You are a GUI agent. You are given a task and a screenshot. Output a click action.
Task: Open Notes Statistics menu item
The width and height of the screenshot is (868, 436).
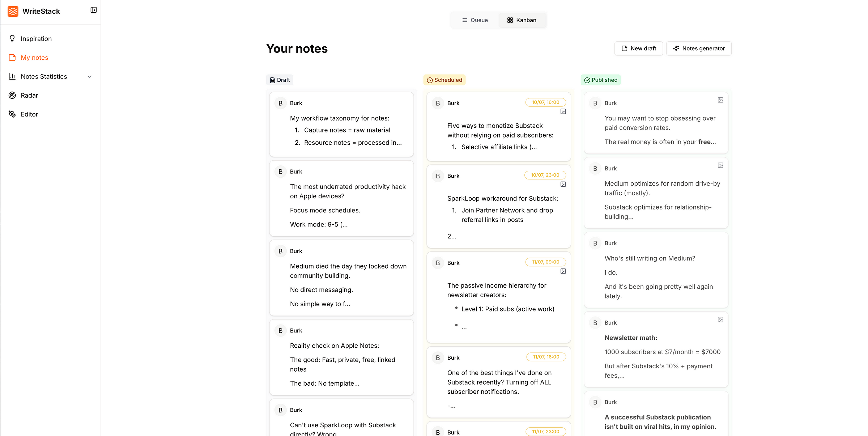(44, 76)
